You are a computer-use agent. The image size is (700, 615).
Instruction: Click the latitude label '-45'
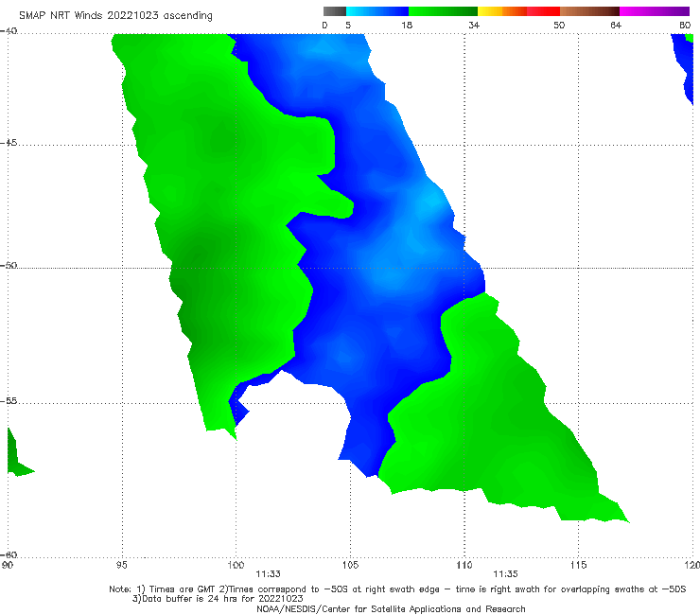pos(9,143)
